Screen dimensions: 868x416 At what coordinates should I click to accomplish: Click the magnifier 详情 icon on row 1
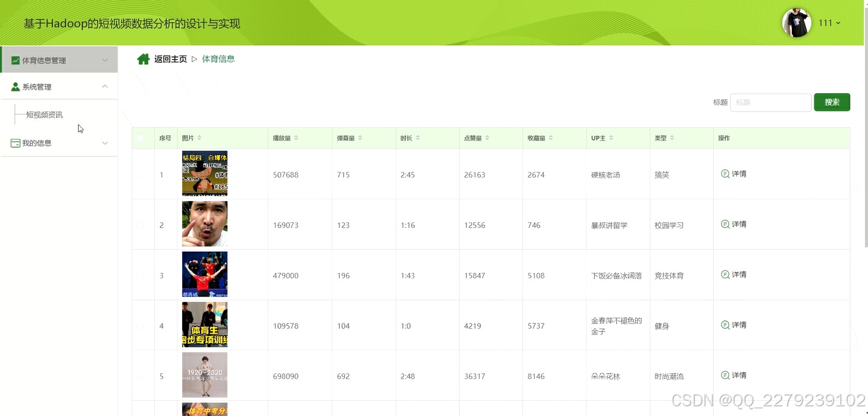725,174
